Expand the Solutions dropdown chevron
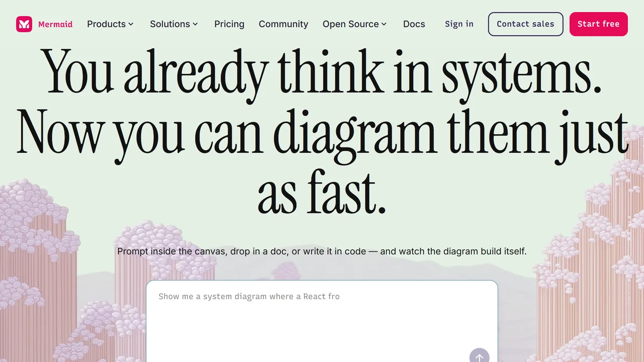Screen dimensions: 644x362 (x=195, y=24)
